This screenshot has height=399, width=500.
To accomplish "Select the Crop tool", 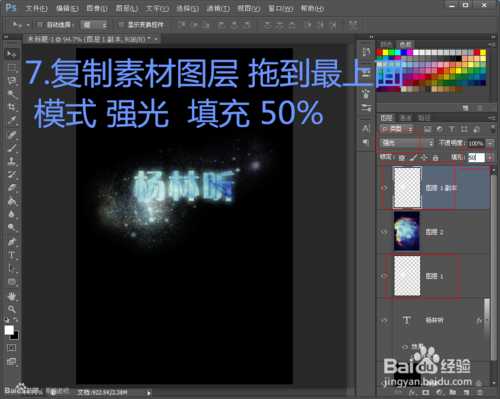I will pyautogui.click(x=12, y=107).
